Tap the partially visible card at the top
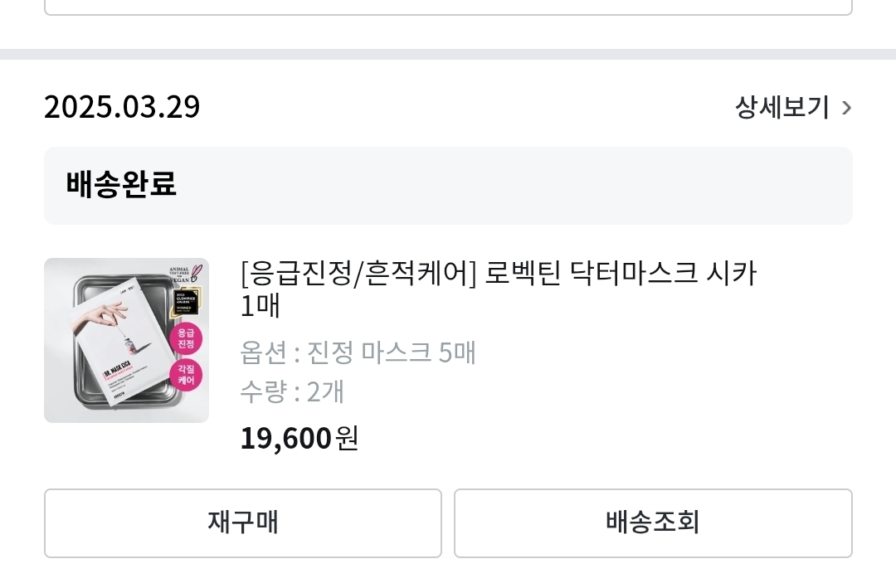The image size is (896, 588). [448, 8]
